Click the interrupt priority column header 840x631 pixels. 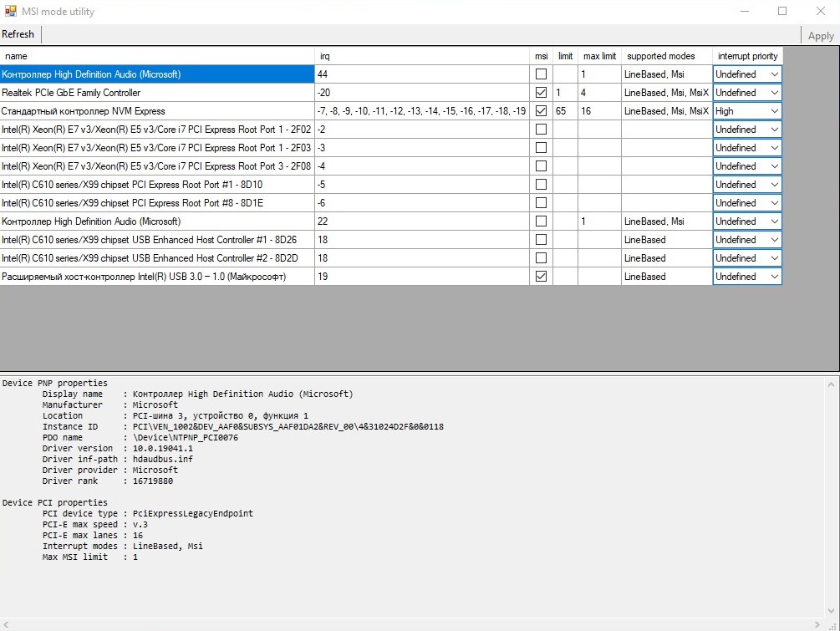[747, 56]
